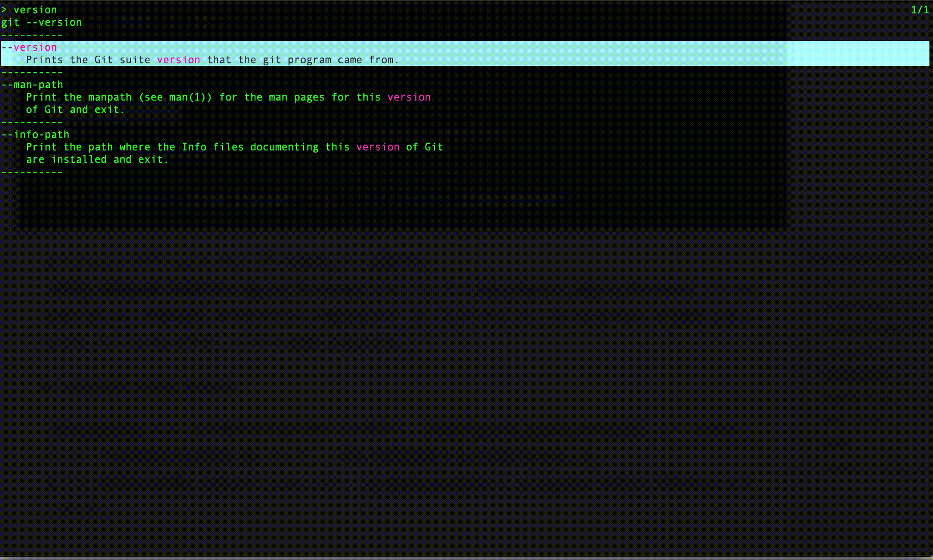Image resolution: width=933 pixels, height=560 pixels.
Task: Click the word "Info" in --info-path description
Action: (194, 147)
